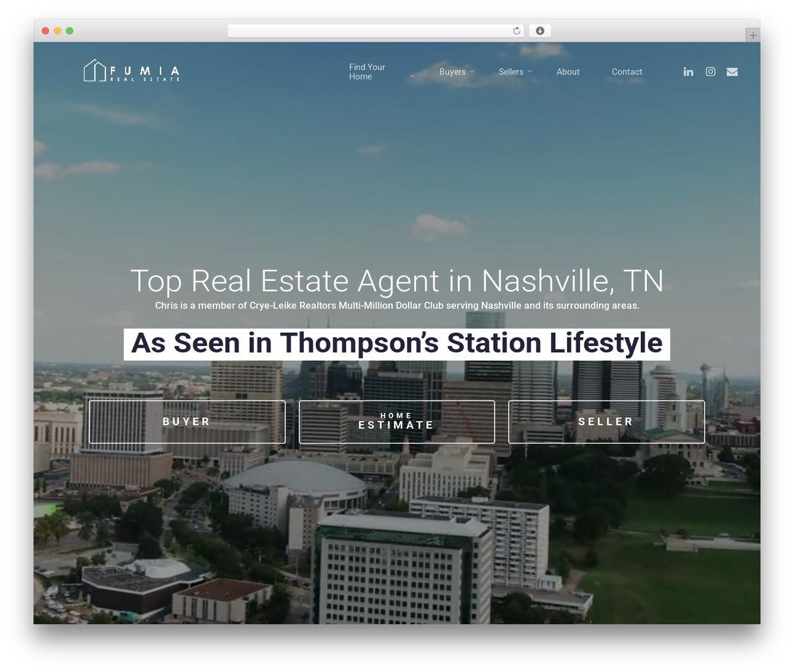Screen dimensions: 794x672
Task: Click the email envelope icon
Action: (733, 72)
